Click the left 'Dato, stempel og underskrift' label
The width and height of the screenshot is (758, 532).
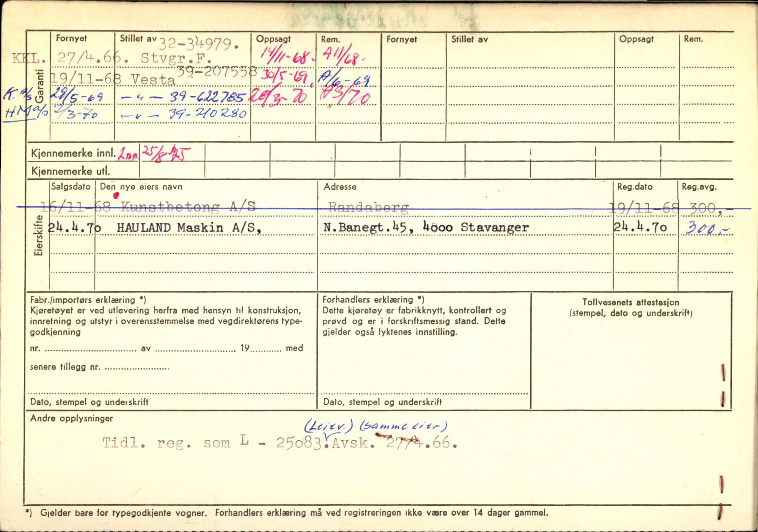point(89,402)
